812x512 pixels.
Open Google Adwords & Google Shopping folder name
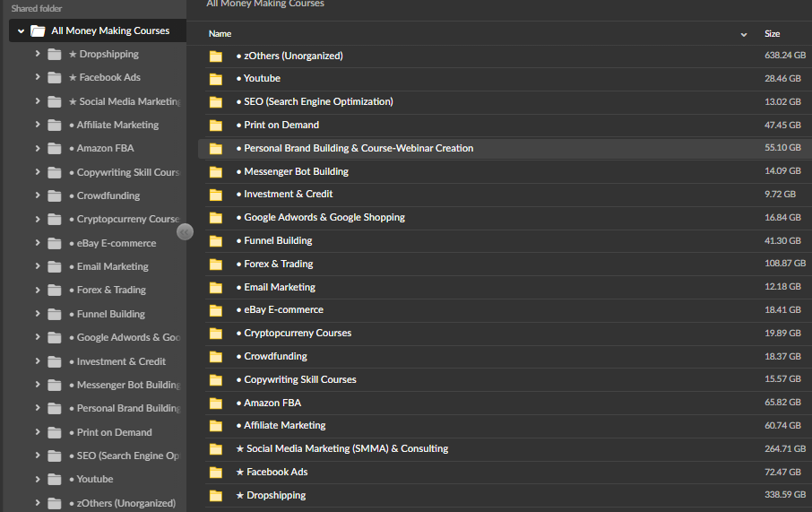coord(324,217)
